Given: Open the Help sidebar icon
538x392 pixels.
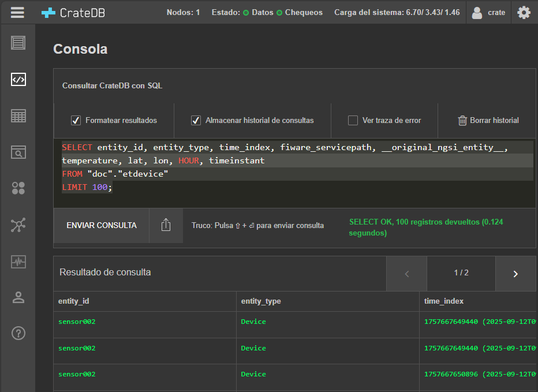Looking at the screenshot, I should click(x=18, y=333).
